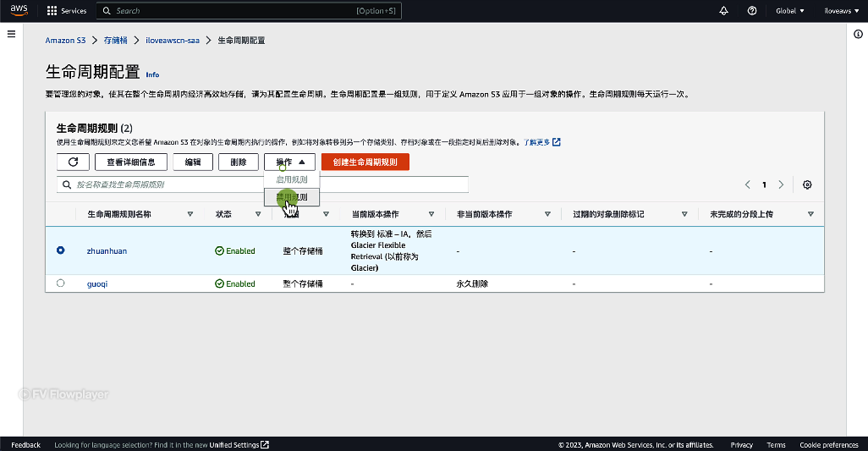The image size is (868, 451).
Task: Click Enabled status of zhuanhuan
Action: (x=235, y=251)
